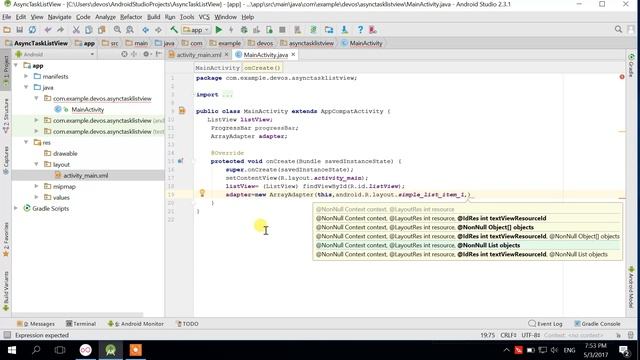Click the CRLF line separator indicator
Screen dimensions: 640x360
coord(508,335)
